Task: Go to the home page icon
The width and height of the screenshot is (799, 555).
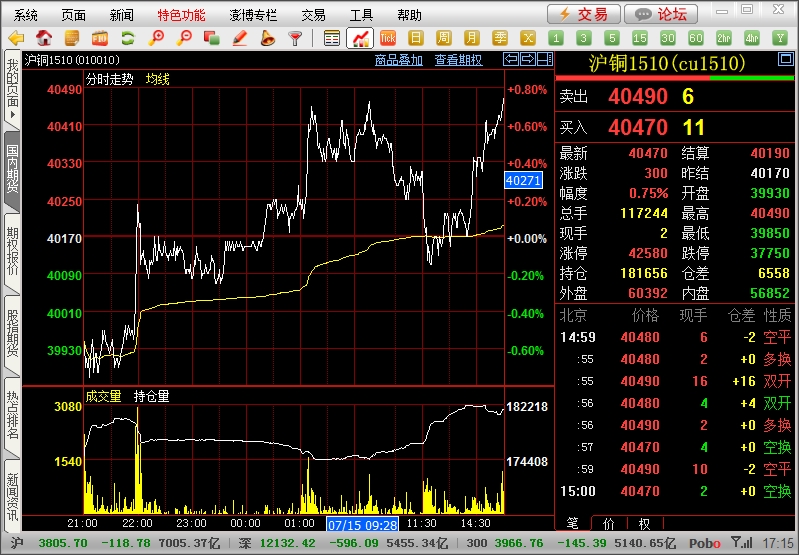Action: point(44,38)
